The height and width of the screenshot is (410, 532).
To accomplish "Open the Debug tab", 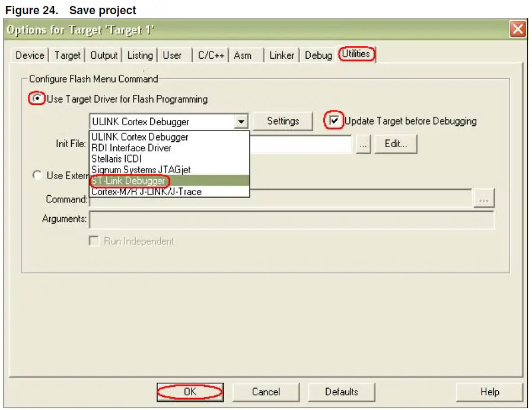I will (x=318, y=55).
